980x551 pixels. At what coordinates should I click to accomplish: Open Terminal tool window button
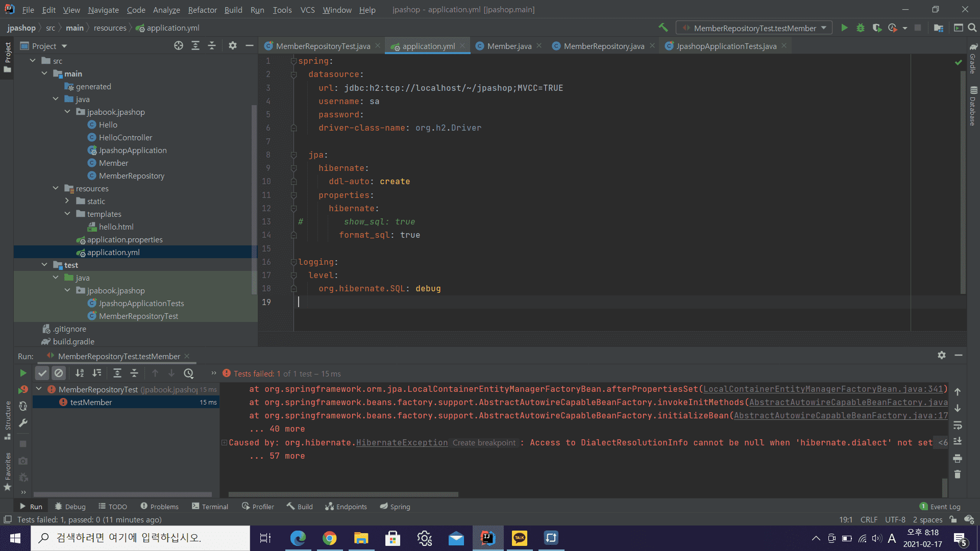210,507
